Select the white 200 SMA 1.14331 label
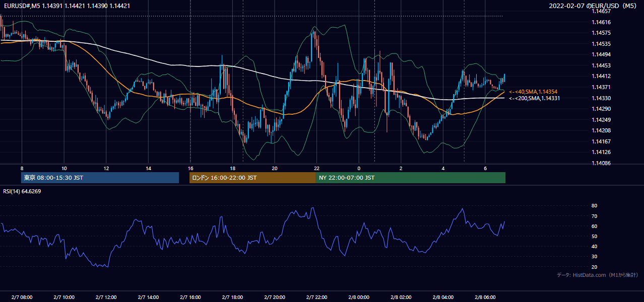644x302 pixels. tap(534, 98)
